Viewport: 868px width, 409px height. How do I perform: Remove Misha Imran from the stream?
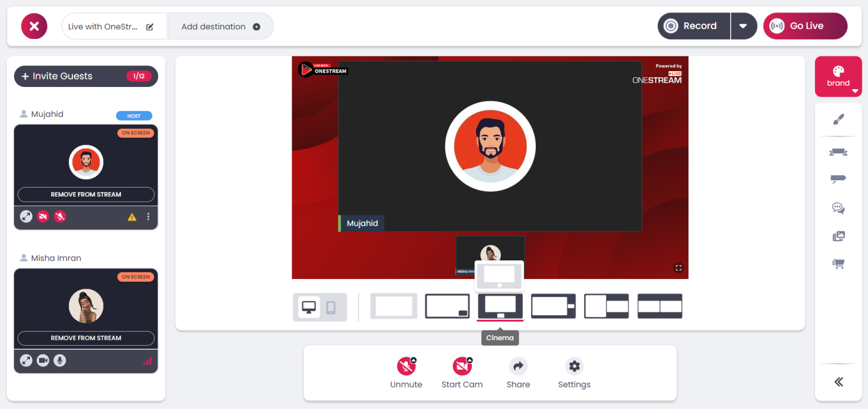[85, 338]
